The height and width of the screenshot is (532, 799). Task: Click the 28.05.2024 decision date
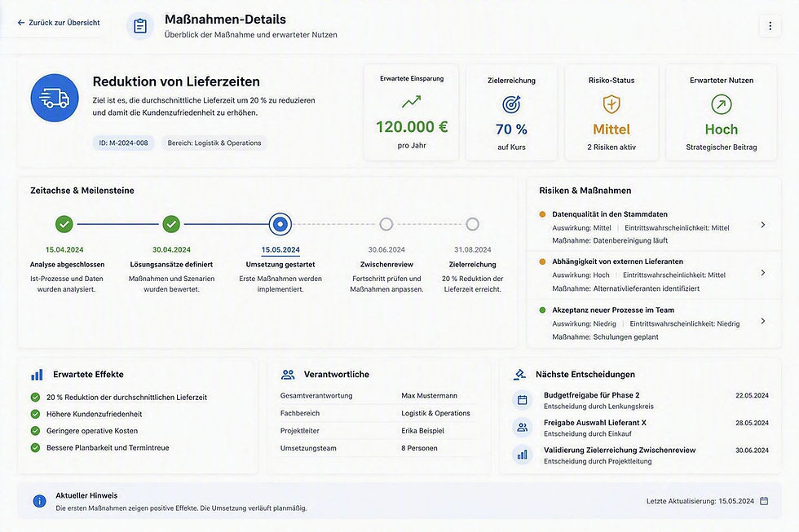pyautogui.click(x=752, y=423)
